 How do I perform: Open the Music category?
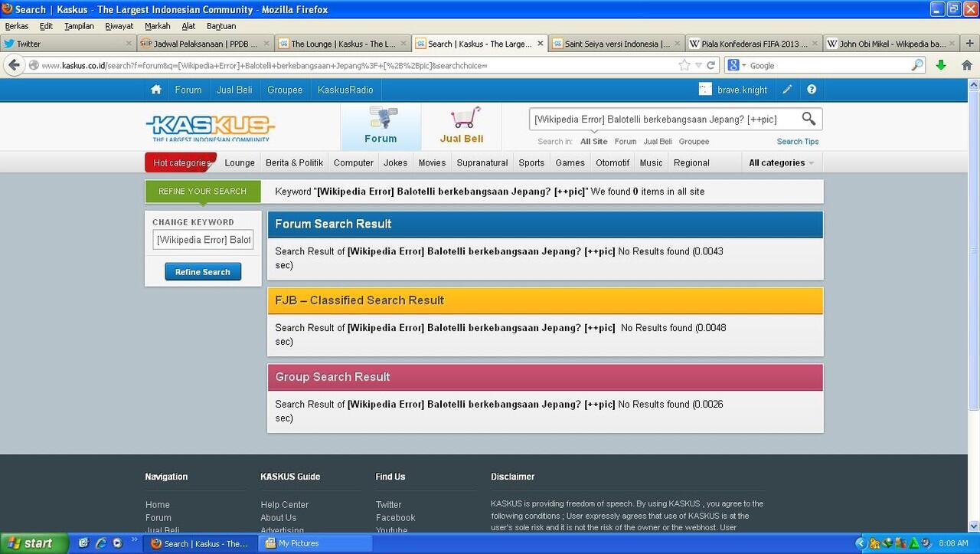652,162
